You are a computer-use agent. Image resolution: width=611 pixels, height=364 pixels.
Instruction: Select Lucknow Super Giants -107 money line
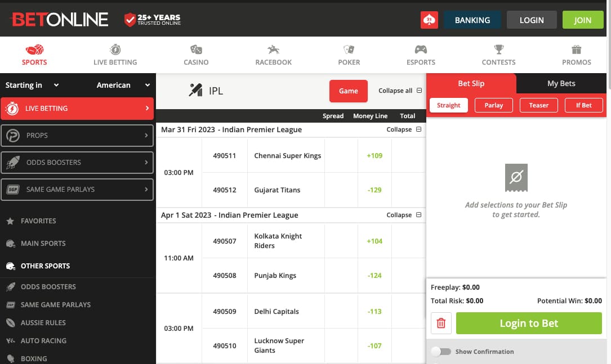(x=374, y=345)
